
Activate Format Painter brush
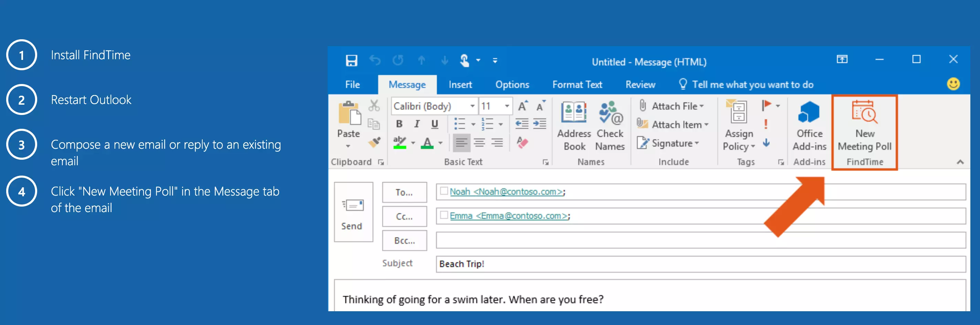pos(375,142)
